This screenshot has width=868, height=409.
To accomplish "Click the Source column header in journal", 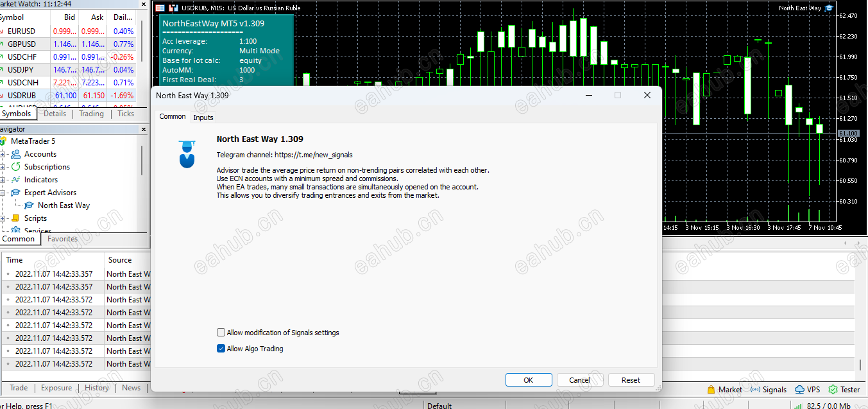I will tap(127, 260).
